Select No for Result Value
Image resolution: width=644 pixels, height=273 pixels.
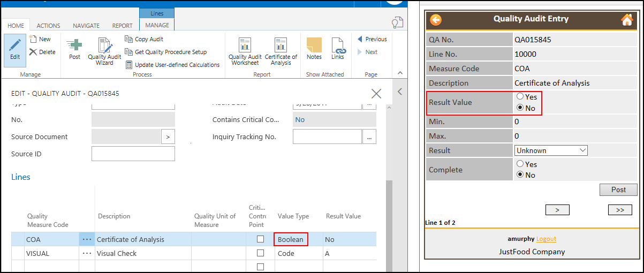point(520,108)
